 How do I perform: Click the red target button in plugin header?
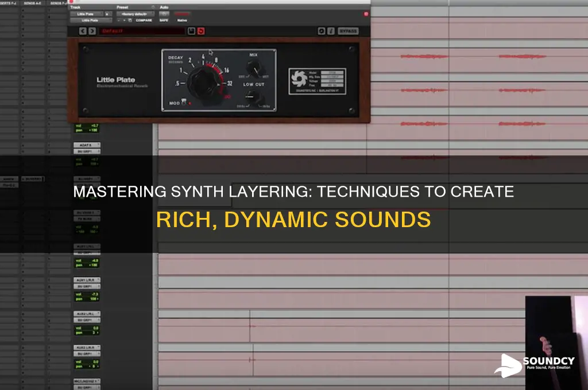(x=366, y=14)
